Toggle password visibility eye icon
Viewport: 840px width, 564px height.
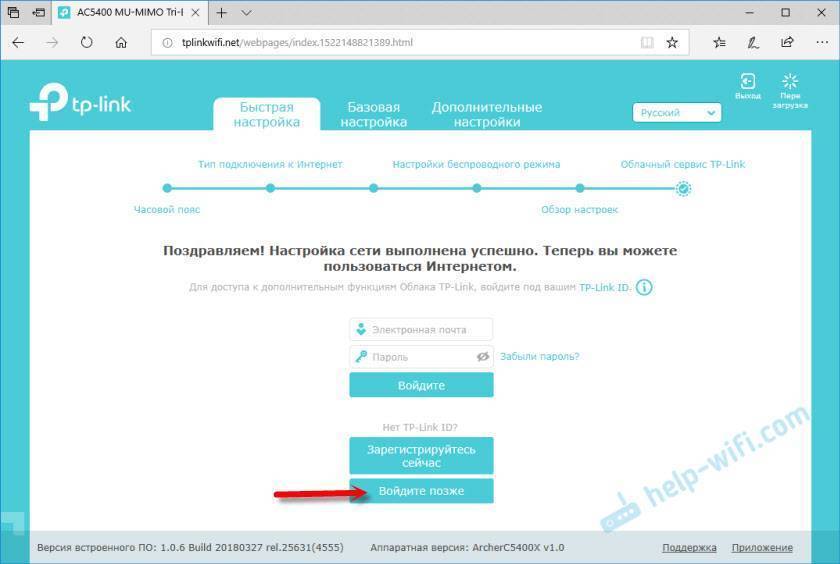[483, 356]
